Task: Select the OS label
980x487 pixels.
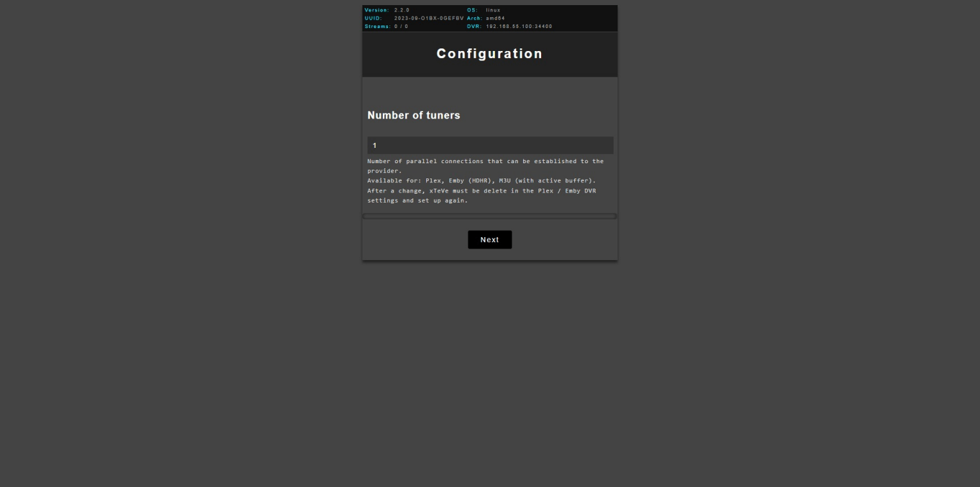Action: 472,10
